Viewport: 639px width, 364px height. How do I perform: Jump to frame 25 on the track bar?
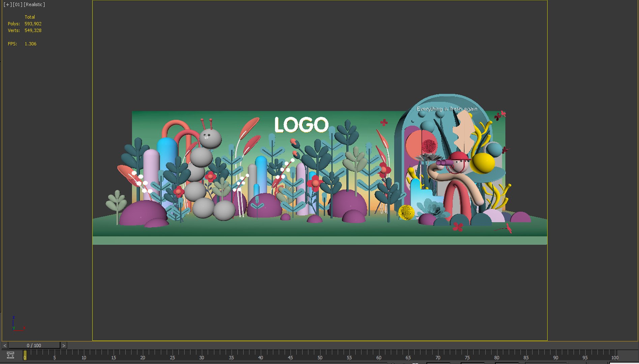[172, 358]
